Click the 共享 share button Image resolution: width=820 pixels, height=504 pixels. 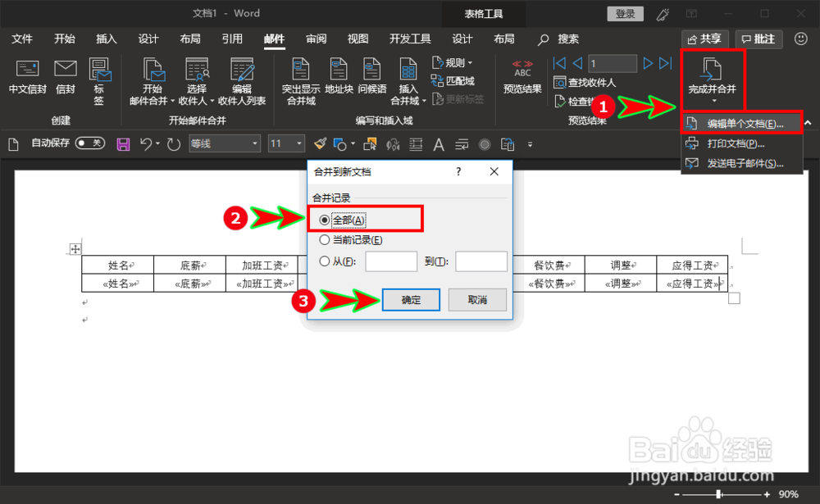point(705,39)
